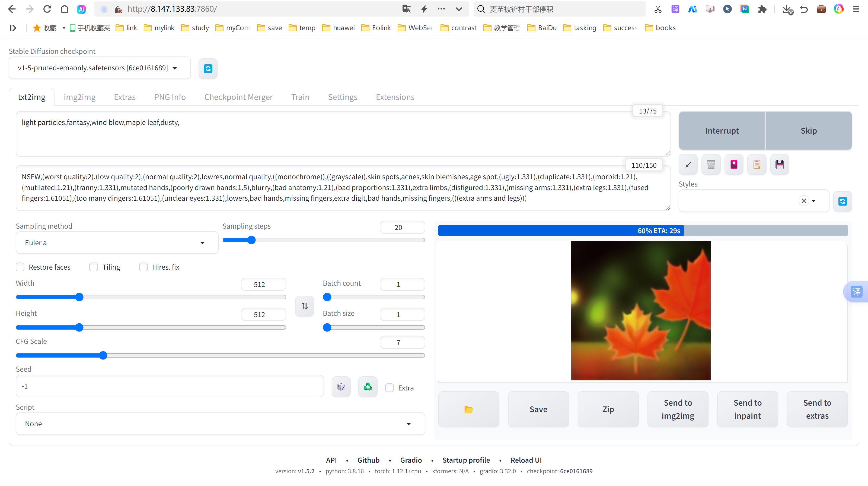Toggle the Tiling checkbox

94,267
